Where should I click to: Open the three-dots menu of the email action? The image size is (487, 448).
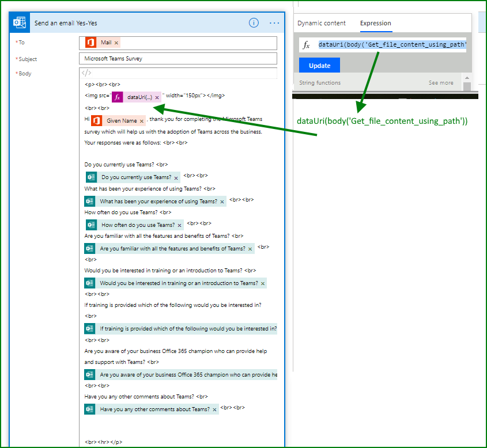274,23
